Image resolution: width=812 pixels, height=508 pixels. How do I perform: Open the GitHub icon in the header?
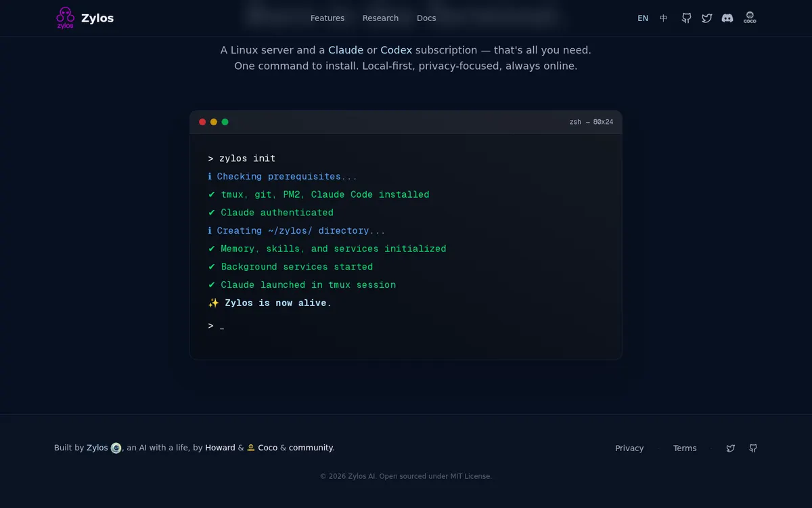pyautogui.click(x=686, y=18)
